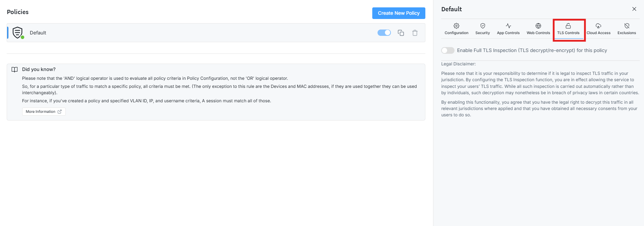Switch to the Exclusions tab label

[627, 33]
